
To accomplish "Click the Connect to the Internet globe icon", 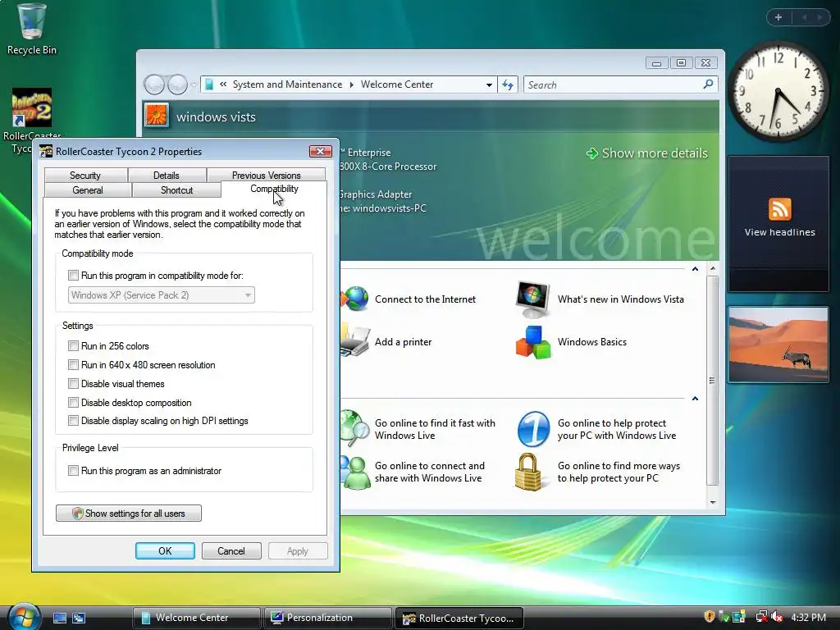I will [x=355, y=299].
